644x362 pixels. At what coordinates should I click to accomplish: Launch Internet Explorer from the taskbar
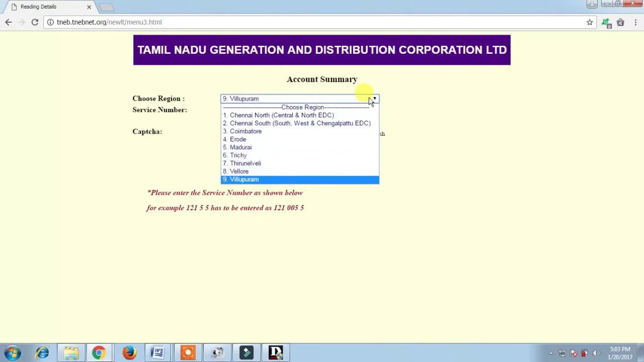pyautogui.click(x=42, y=352)
